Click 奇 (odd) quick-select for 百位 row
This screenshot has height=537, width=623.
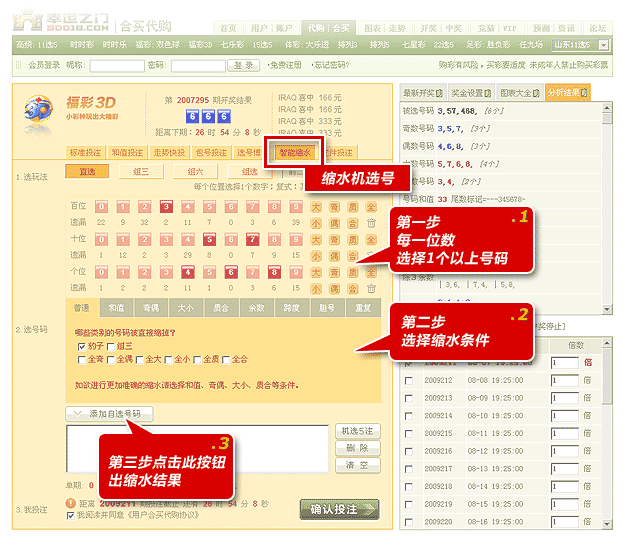click(335, 207)
